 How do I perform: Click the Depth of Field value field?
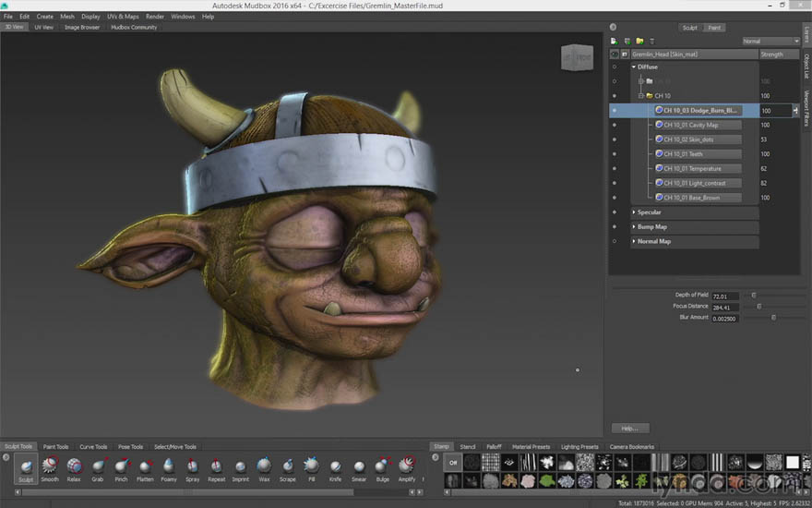pos(725,296)
